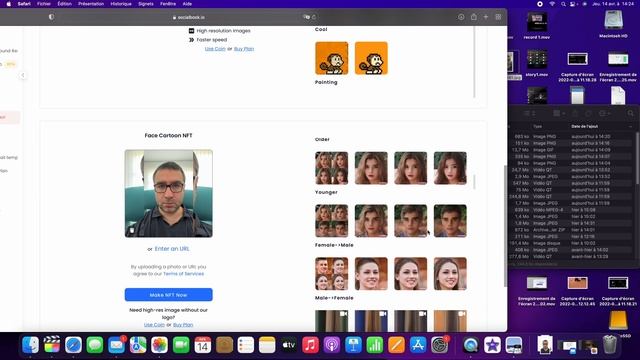Image resolution: width=640 pixels, height=360 pixels.
Task: Open Notes app in dock
Action: (x=267, y=345)
